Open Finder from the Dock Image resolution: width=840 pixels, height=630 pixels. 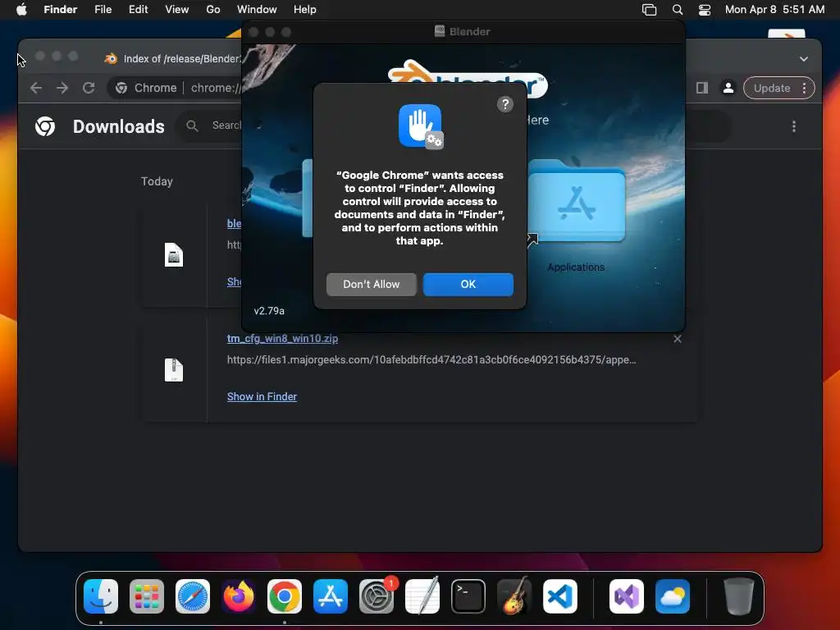click(x=101, y=596)
